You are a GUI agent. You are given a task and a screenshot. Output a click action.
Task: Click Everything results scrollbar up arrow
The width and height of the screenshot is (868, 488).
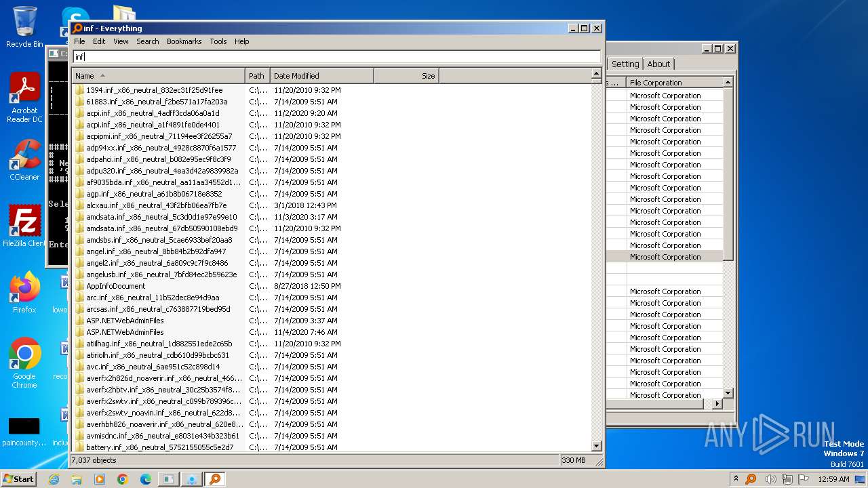pyautogui.click(x=597, y=75)
